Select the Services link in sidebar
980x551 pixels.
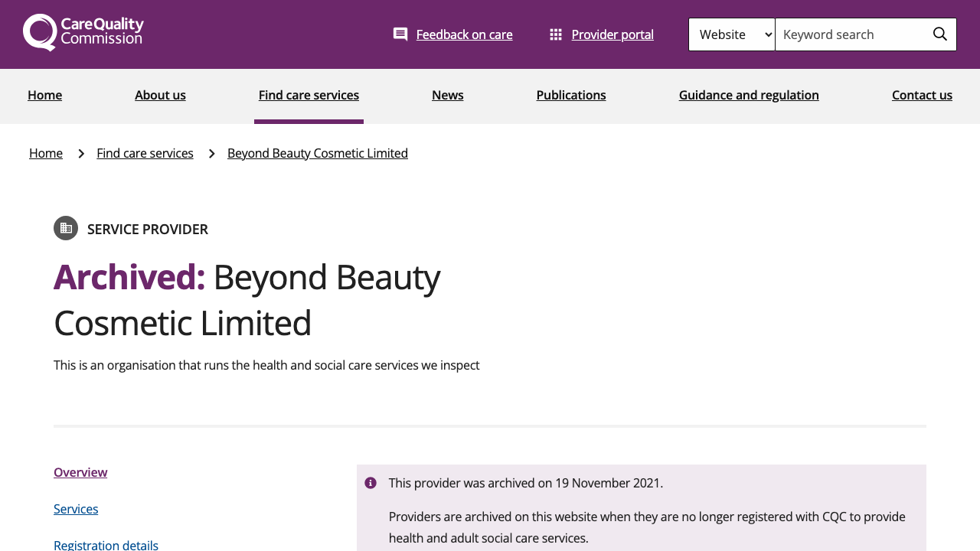(76, 508)
